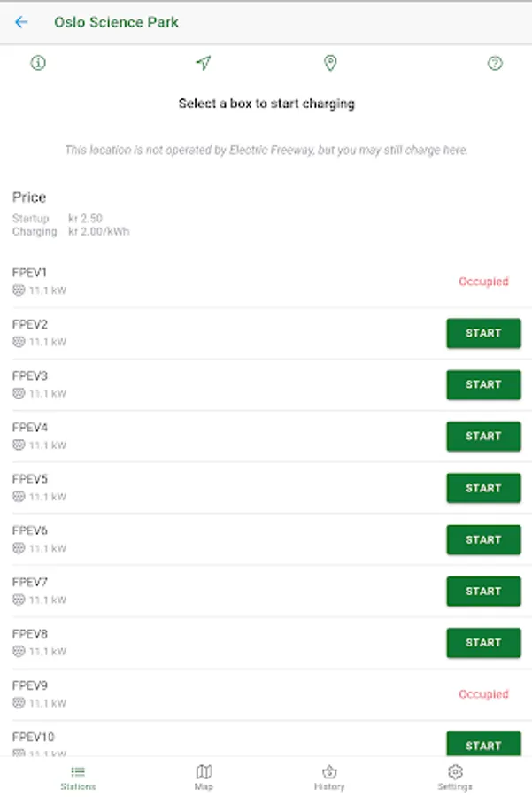
Task: Open the help question mark icon
Action: 495,63
